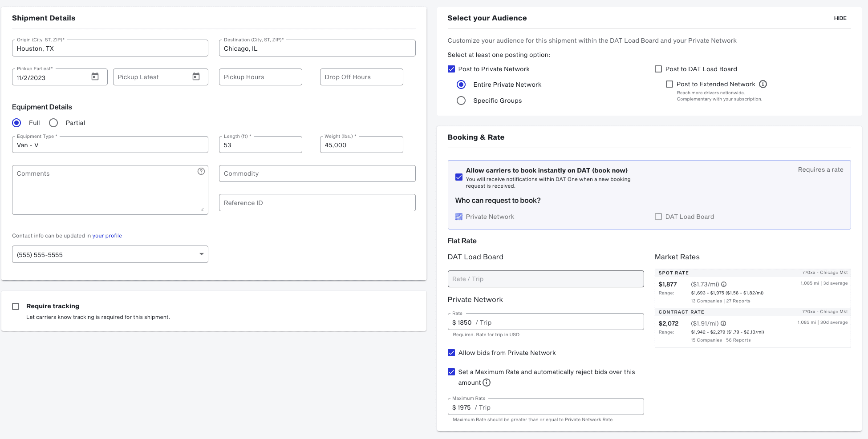
Task: Click info icon next to Extended Network
Action: (763, 84)
